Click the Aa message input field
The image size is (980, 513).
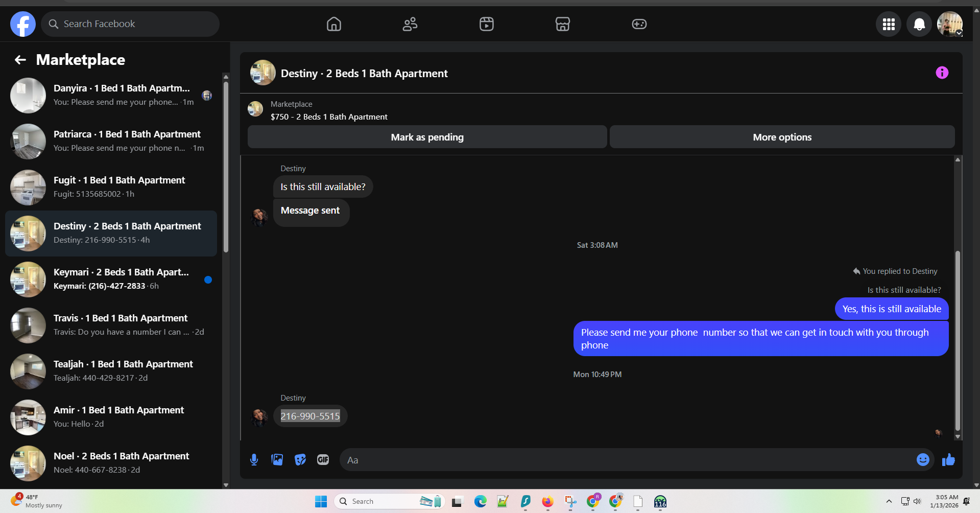point(628,460)
